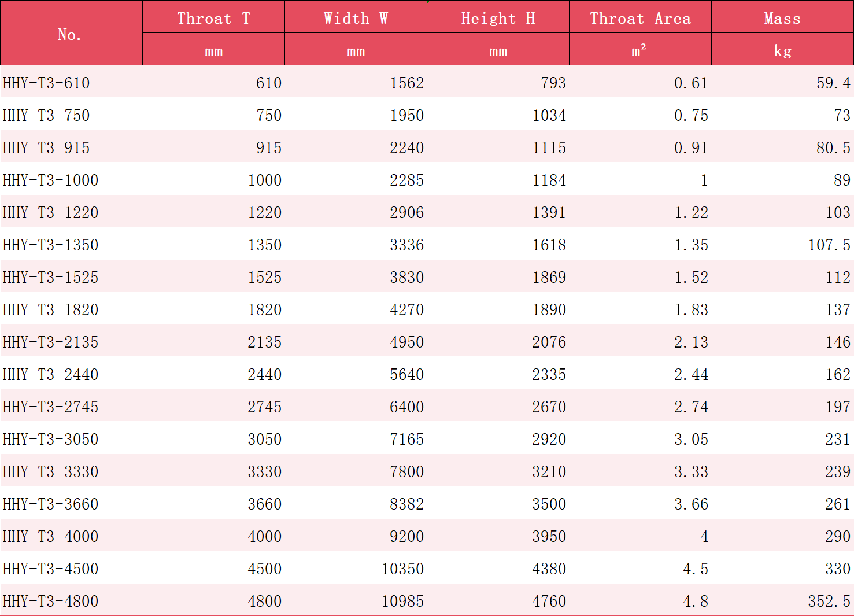The height and width of the screenshot is (616, 854).
Task: Select the width value 10350
Action: pos(402,569)
